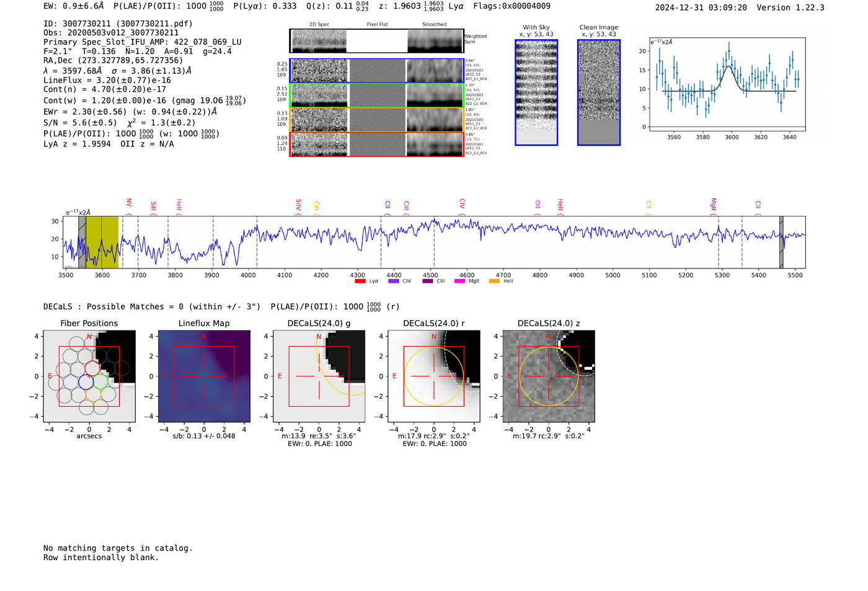This screenshot has width=868, height=591.
Task: Click the EWr = 2.30(±0.56) line
Action: click(130, 112)
